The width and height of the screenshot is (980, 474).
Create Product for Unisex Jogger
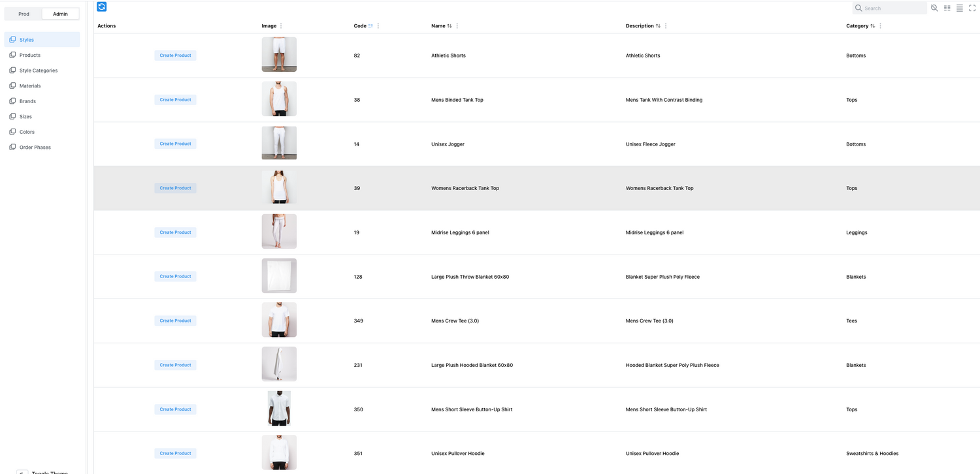point(175,144)
